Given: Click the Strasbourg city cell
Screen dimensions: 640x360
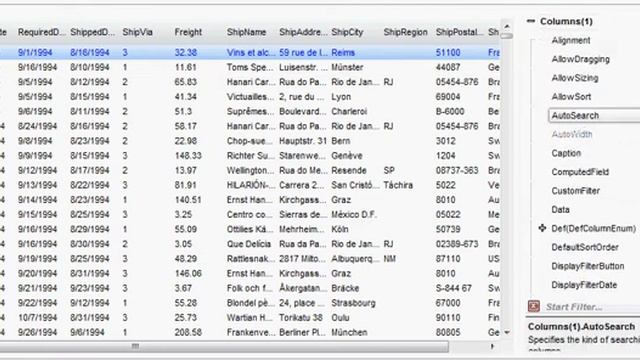Looking at the screenshot, I should coord(353,303).
